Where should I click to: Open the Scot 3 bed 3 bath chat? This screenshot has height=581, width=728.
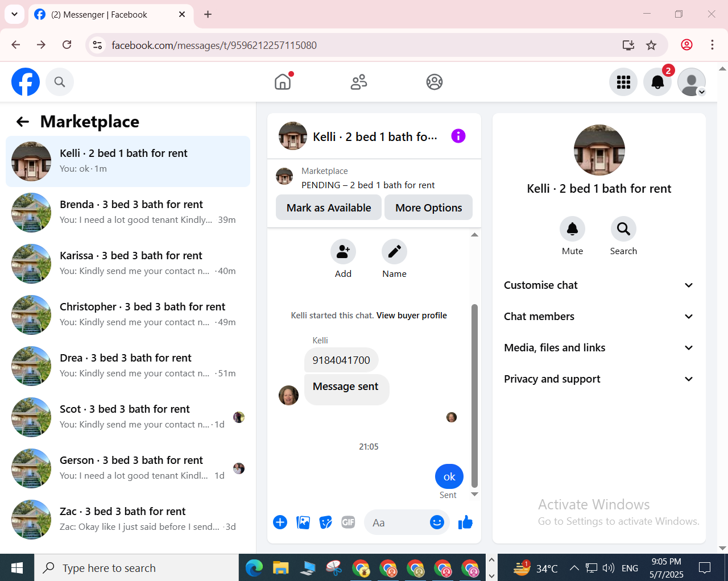128,417
